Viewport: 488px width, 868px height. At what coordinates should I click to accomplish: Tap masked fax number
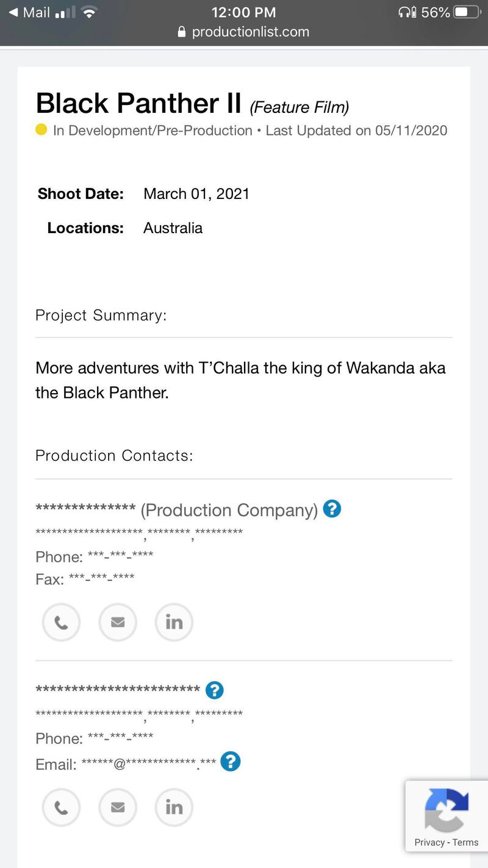(102, 578)
